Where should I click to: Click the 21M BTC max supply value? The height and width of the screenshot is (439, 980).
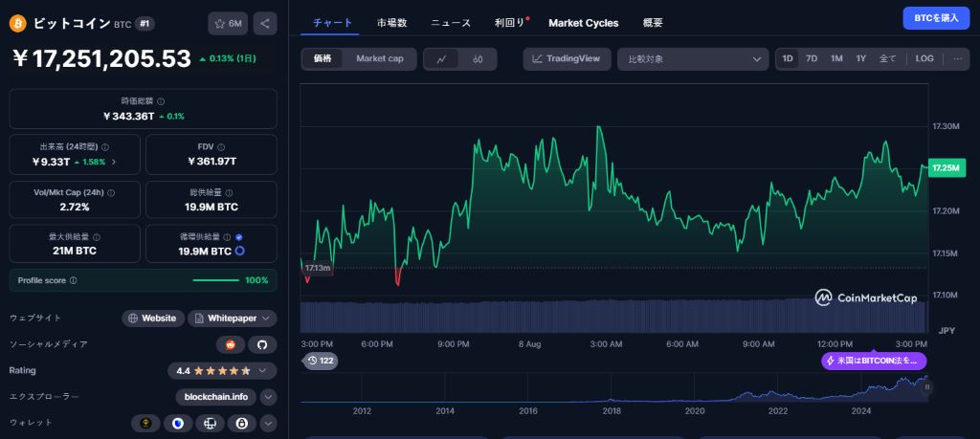(x=75, y=251)
